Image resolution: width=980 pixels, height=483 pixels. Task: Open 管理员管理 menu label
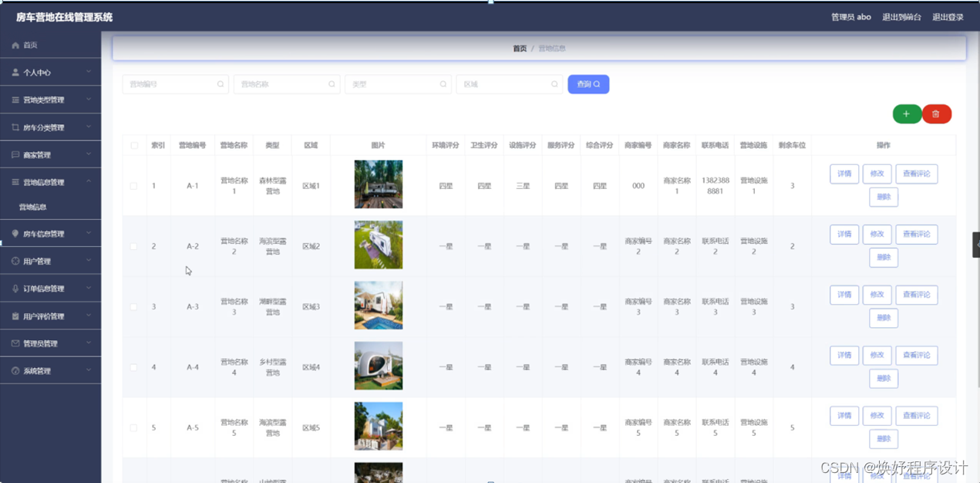tap(41, 343)
